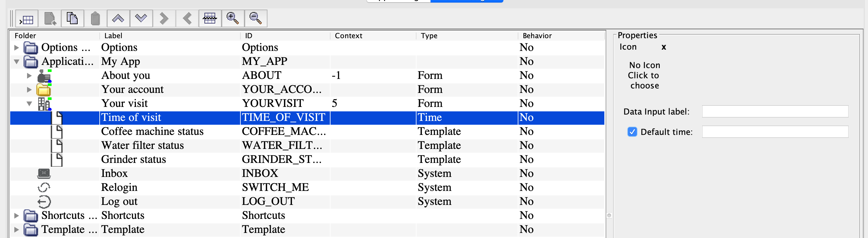Screen dimensions: 868x238
Task: Collapse the Application folder tree
Action: (x=16, y=62)
